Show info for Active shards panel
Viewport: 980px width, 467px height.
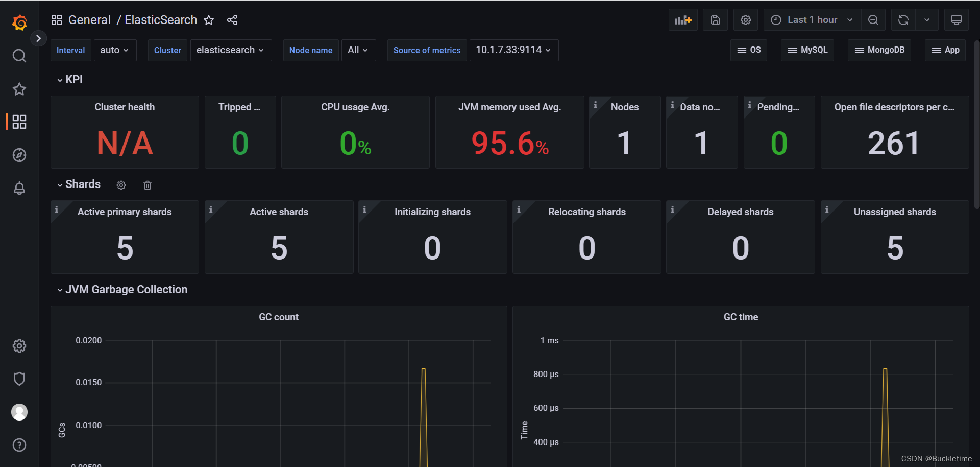click(x=211, y=209)
